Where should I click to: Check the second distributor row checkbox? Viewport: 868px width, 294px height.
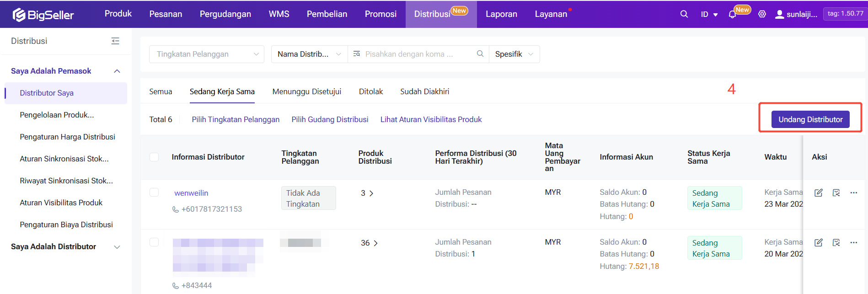(x=154, y=242)
